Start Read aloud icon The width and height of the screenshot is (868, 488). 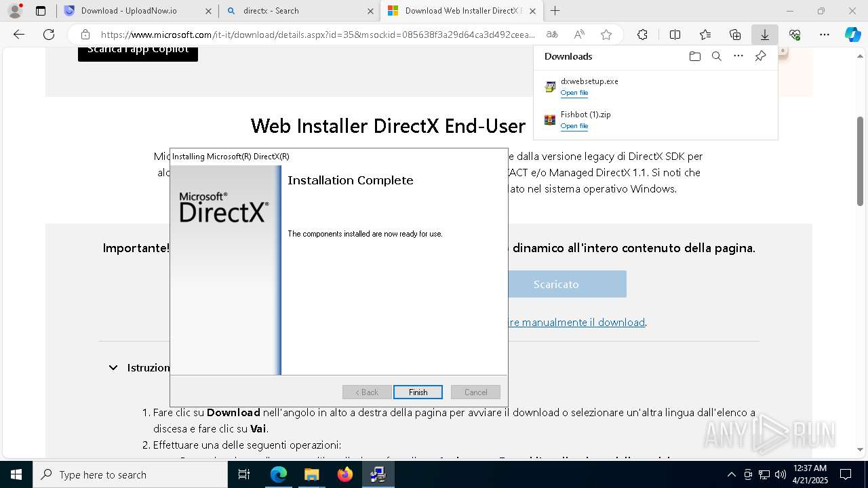coord(579,35)
